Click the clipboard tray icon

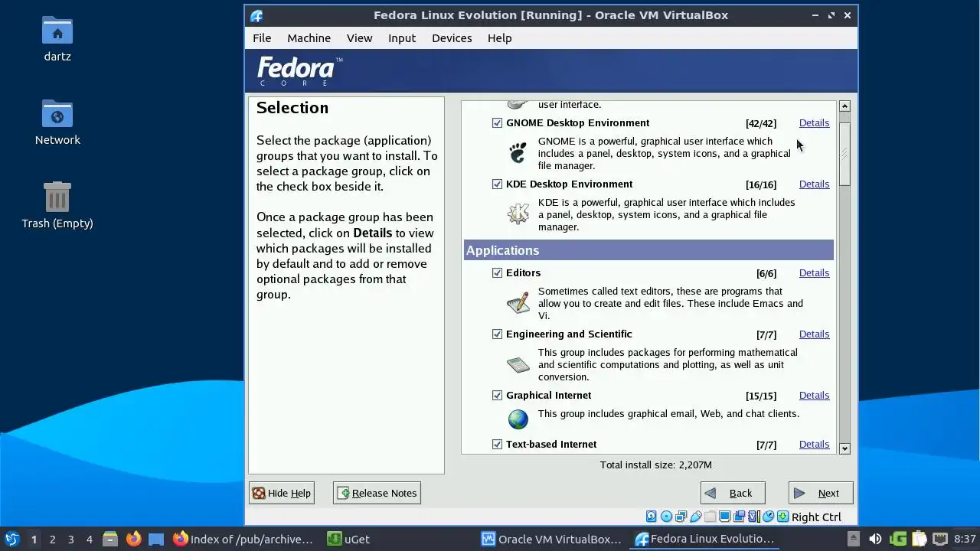[x=919, y=539]
